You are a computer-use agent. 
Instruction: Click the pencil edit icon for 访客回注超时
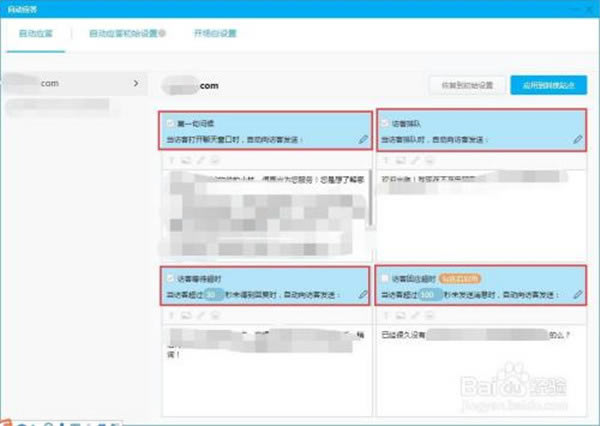(x=578, y=295)
